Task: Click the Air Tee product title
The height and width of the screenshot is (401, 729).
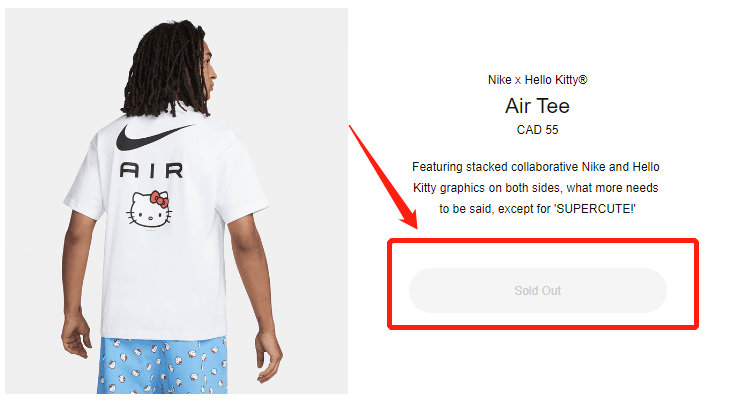Action: click(x=537, y=106)
